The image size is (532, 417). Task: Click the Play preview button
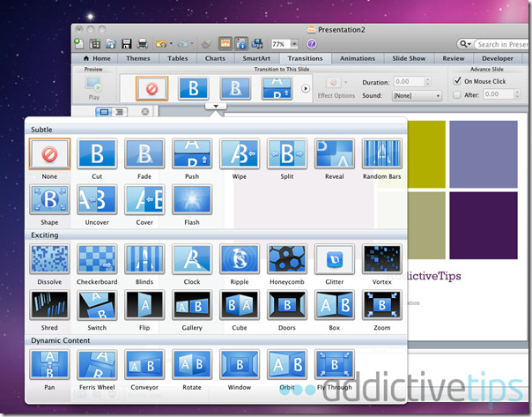[93, 88]
